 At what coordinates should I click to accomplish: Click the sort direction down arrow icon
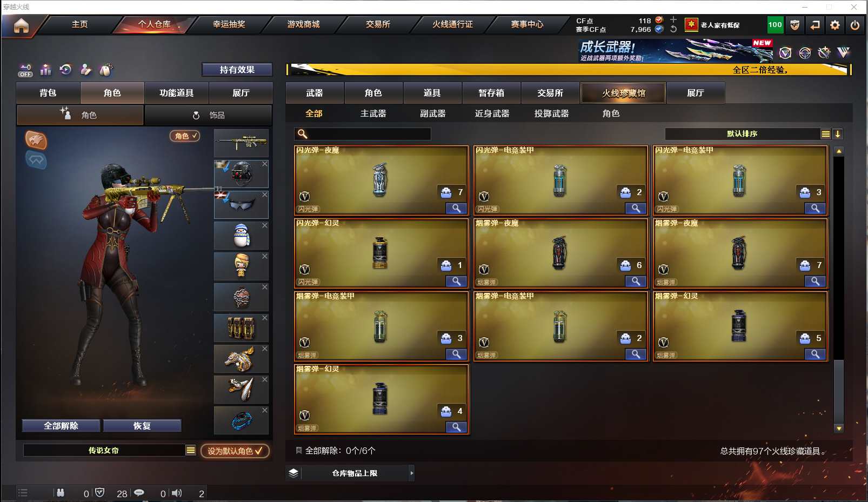pos(837,134)
